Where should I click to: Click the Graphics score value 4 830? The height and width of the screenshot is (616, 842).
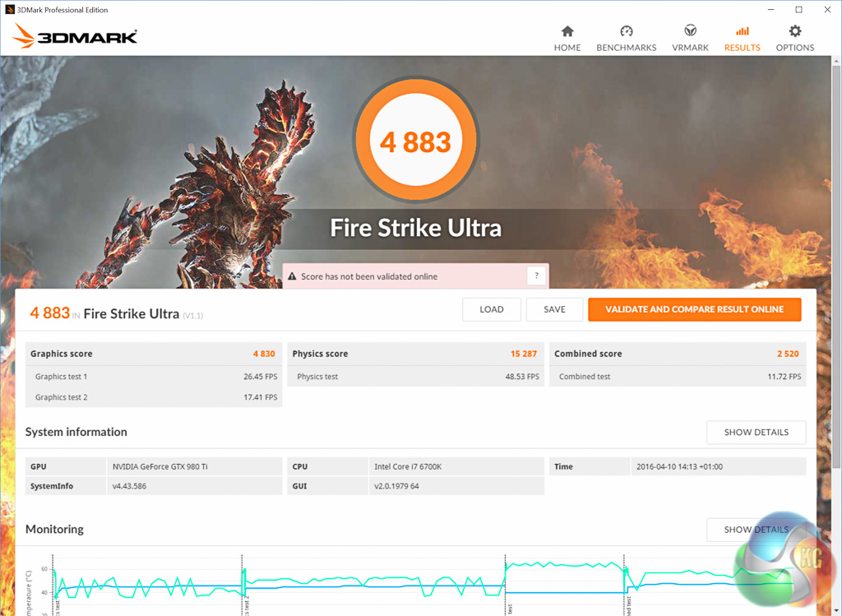264,354
